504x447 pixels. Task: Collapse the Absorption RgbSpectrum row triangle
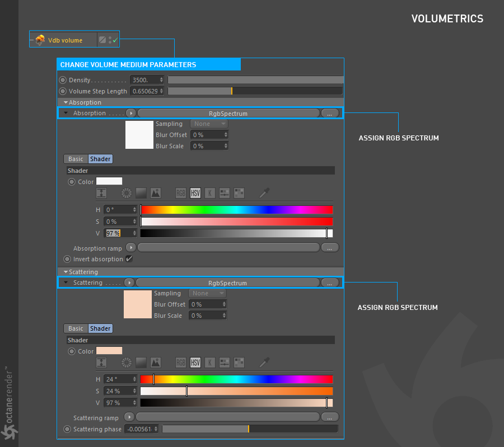click(x=66, y=113)
